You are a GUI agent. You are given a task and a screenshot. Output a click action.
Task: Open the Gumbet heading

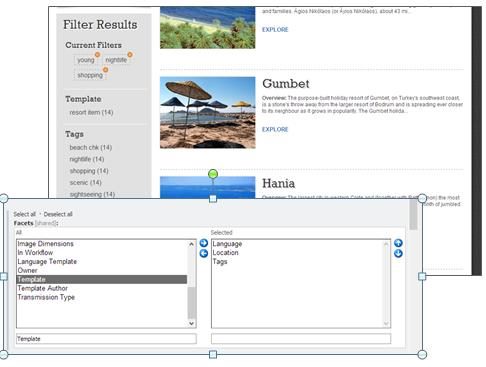click(286, 84)
